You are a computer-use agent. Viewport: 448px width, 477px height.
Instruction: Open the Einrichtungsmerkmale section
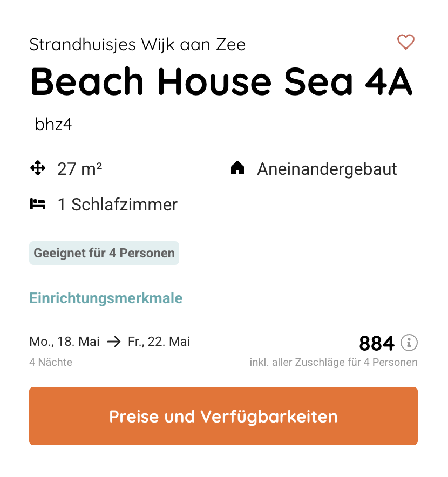[x=106, y=298]
